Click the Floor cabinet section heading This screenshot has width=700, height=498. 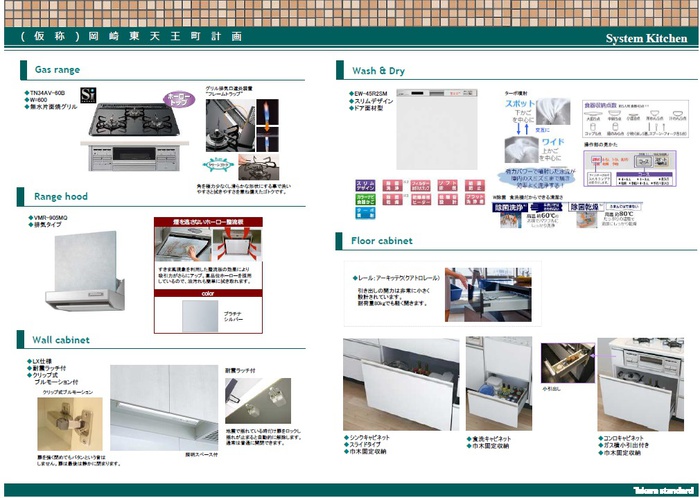(382, 241)
